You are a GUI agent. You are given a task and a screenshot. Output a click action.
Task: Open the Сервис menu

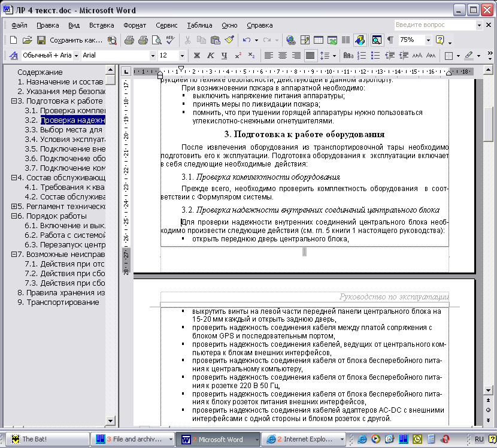click(x=166, y=25)
